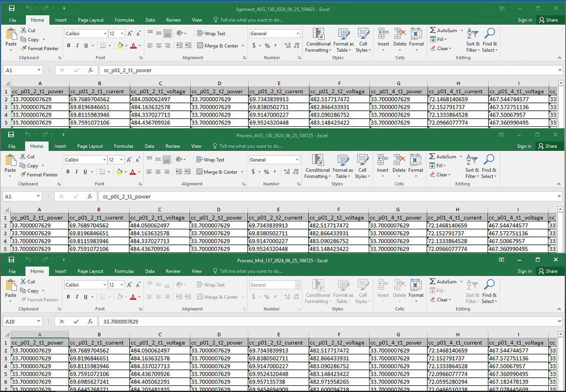566x392 pixels.
Task: Toggle italic formatting in Process_AVG workbook
Action: tap(77, 171)
